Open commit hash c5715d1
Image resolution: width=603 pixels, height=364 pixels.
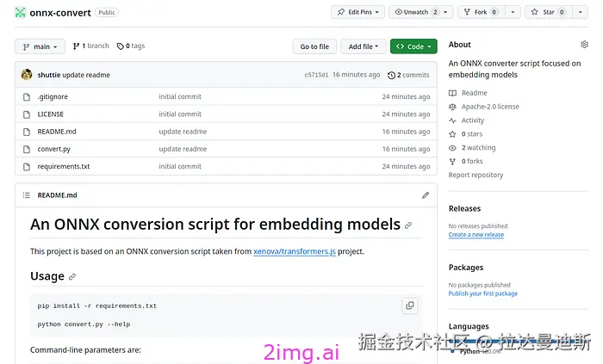coord(316,75)
